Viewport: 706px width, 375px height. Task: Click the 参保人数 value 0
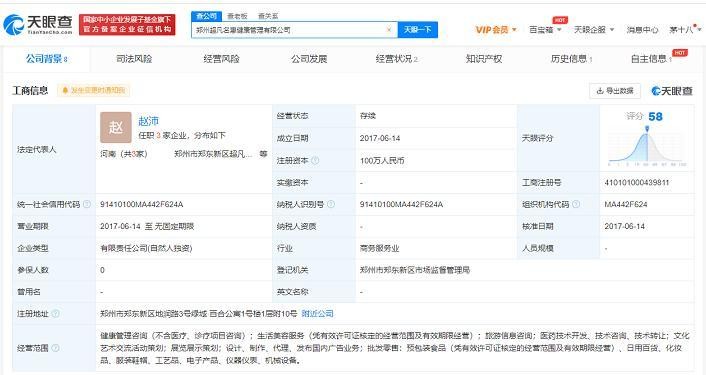point(102,270)
